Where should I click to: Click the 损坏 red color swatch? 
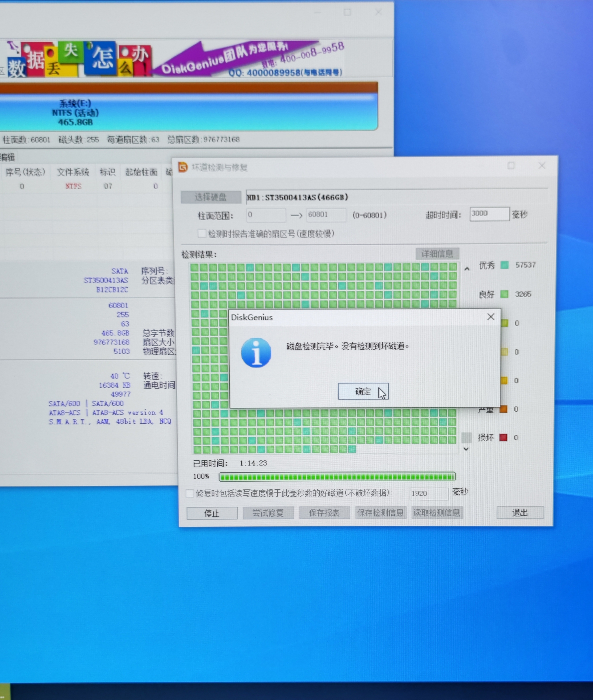[x=503, y=437]
